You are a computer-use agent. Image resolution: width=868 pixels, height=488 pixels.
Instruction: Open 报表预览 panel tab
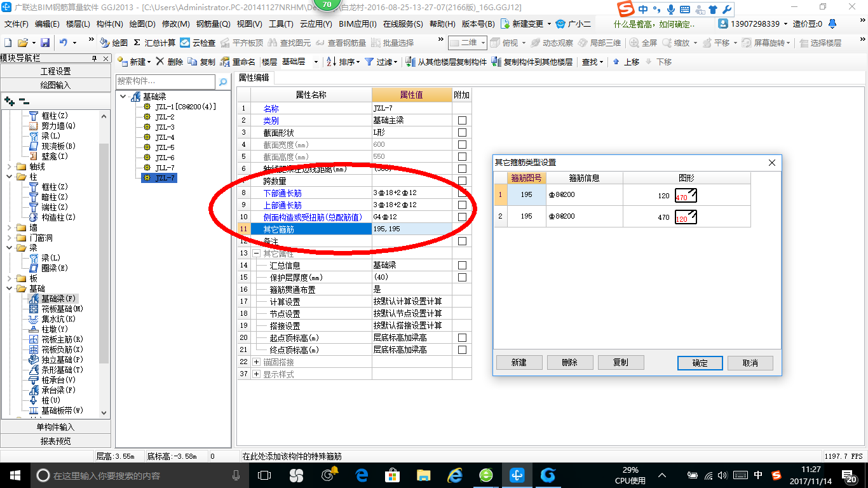(x=56, y=440)
